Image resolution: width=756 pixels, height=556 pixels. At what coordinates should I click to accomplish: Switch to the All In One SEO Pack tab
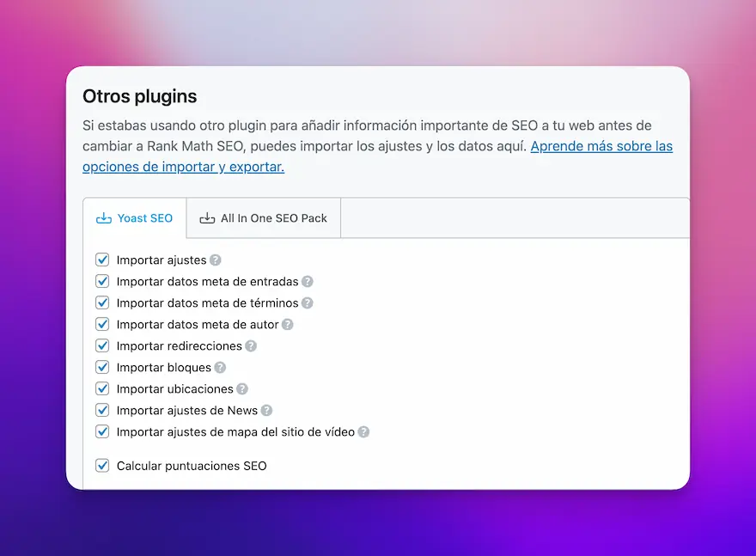[264, 218]
